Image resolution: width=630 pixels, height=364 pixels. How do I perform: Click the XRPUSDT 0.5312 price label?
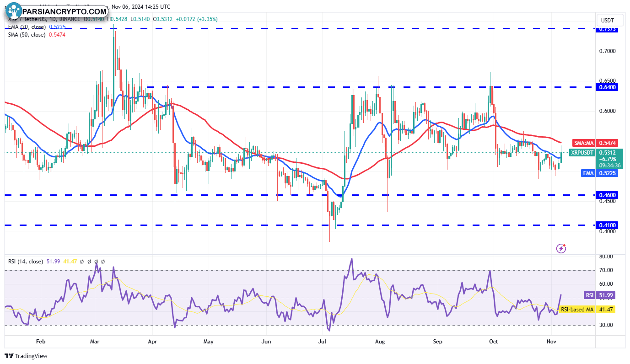click(x=596, y=153)
